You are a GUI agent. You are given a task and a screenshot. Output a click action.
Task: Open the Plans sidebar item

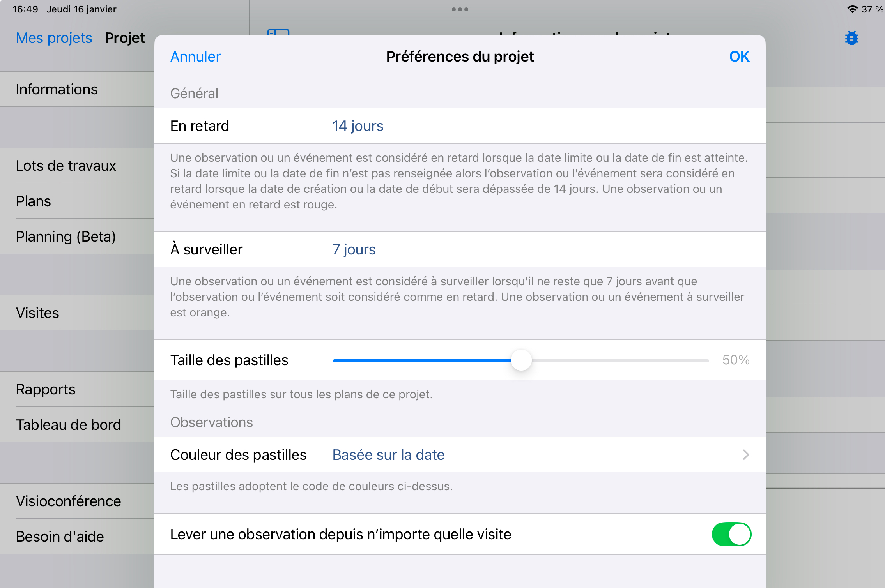(x=34, y=201)
